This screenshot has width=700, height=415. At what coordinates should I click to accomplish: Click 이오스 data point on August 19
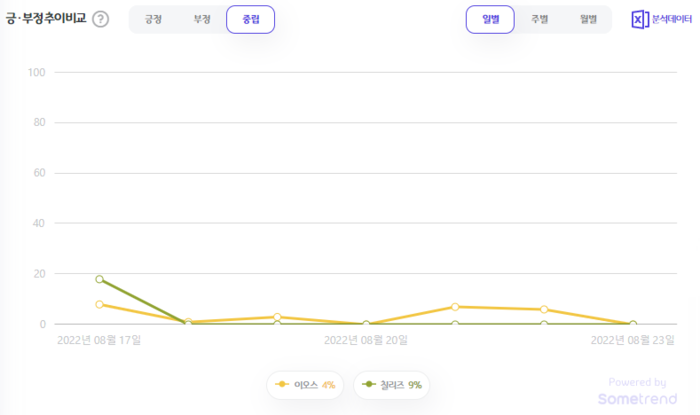pos(277,317)
